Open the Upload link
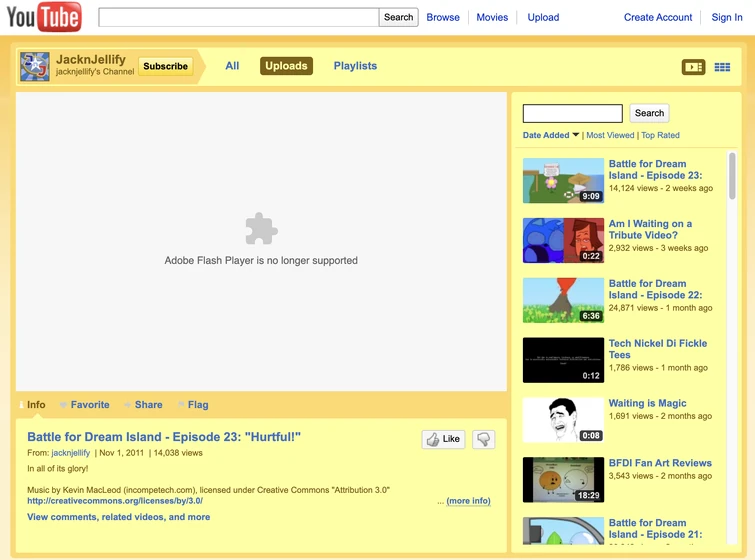 coord(543,17)
